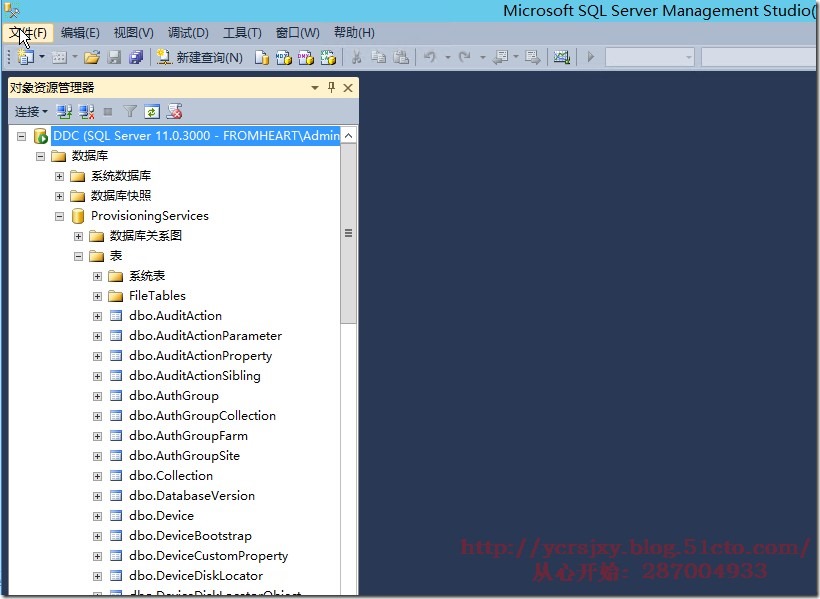Click the Filter funnel icon
Image resolution: width=820 pixels, height=599 pixels.
tap(130, 111)
